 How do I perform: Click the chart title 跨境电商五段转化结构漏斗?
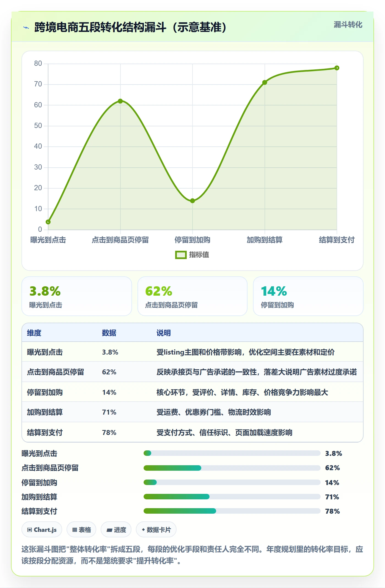click(x=130, y=27)
